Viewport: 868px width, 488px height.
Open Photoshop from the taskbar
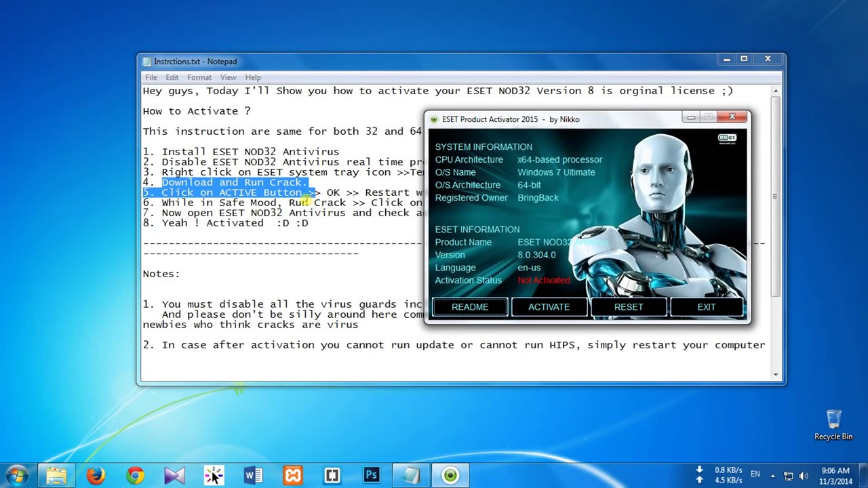click(x=371, y=475)
